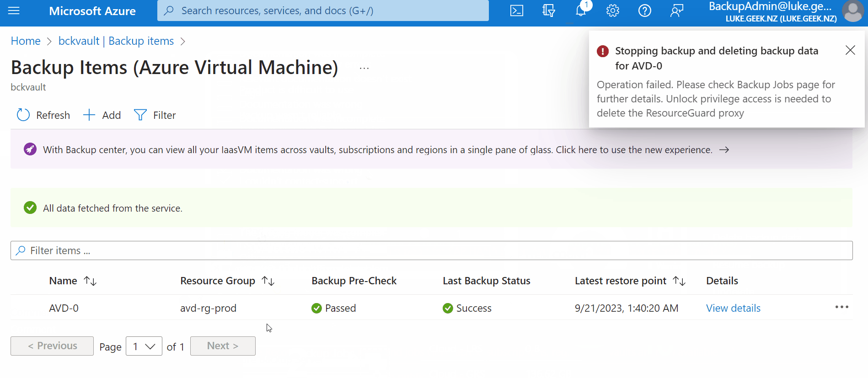The width and height of the screenshot is (868, 378).
Task: Open the page title ellipsis menu
Action: [x=364, y=68]
